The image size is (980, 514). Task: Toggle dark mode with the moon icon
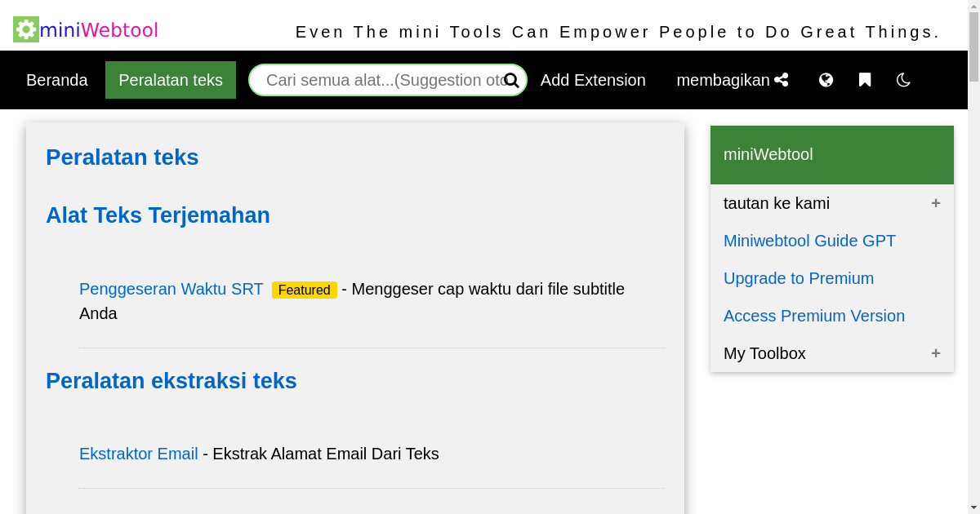903,80
